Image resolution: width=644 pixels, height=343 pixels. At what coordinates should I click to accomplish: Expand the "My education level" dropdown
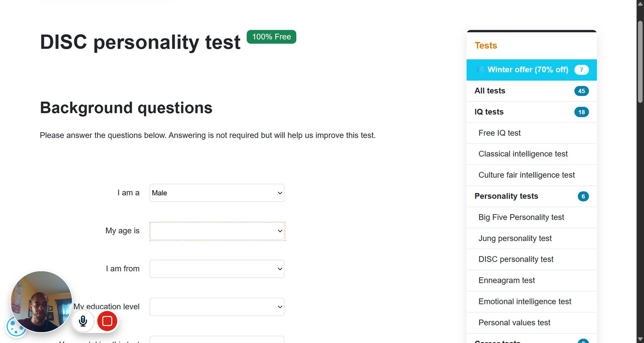[x=217, y=307]
